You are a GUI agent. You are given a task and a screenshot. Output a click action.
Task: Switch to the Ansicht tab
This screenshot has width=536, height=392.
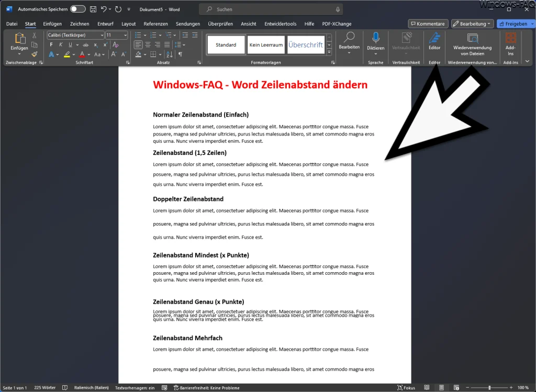coord(248,24)
